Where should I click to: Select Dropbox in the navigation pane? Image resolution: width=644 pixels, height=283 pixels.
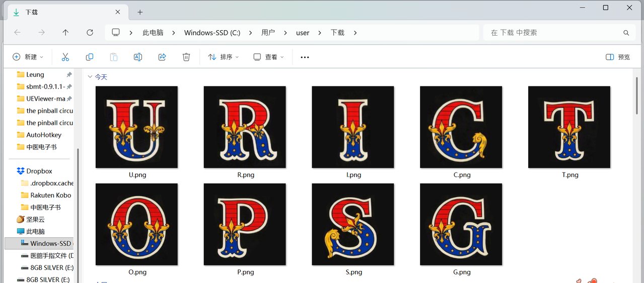(x=39, y=171)
